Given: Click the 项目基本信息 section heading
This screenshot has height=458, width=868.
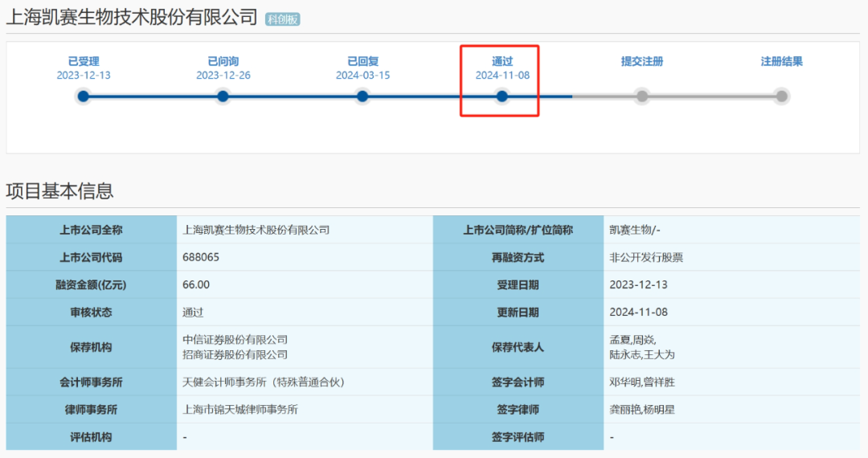Looking at the screenshot, I should point(59,191).
